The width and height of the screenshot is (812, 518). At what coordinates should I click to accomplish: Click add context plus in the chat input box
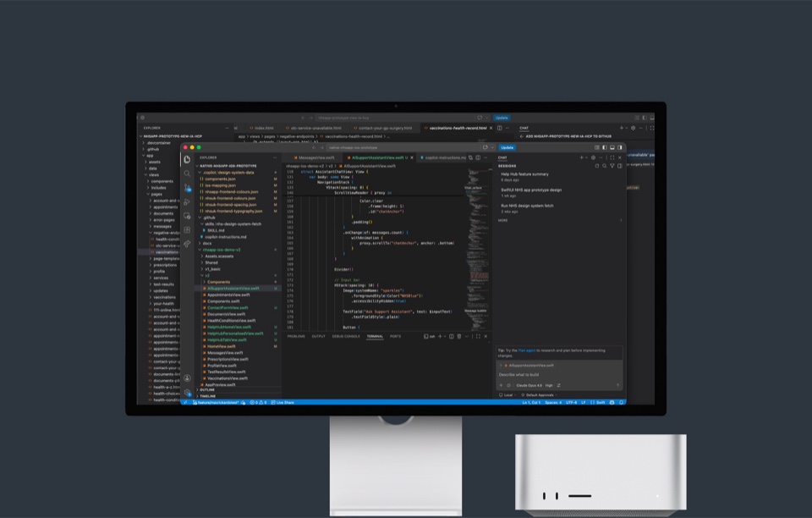pos(501,385)
